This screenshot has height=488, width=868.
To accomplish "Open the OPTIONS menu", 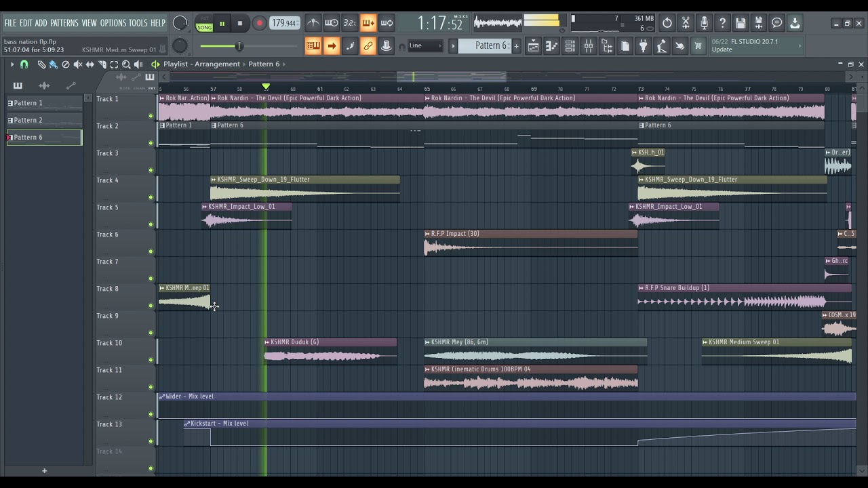I will point(113,23).
